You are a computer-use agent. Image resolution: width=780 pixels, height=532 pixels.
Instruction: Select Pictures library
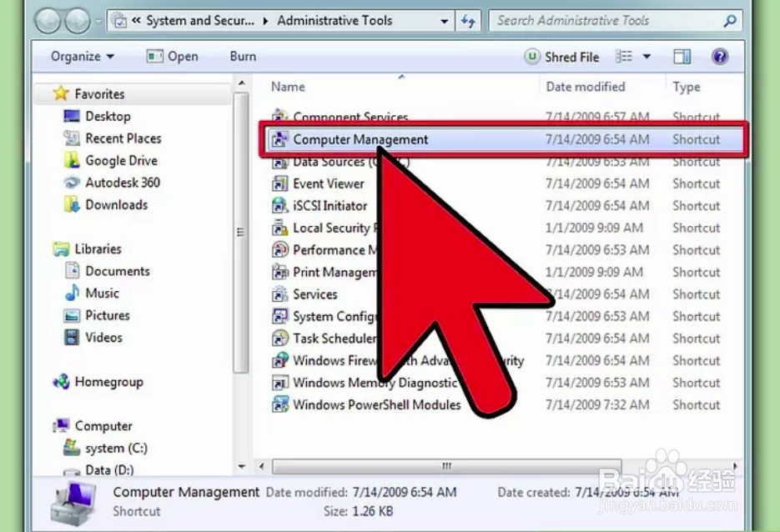pos(108,315)
